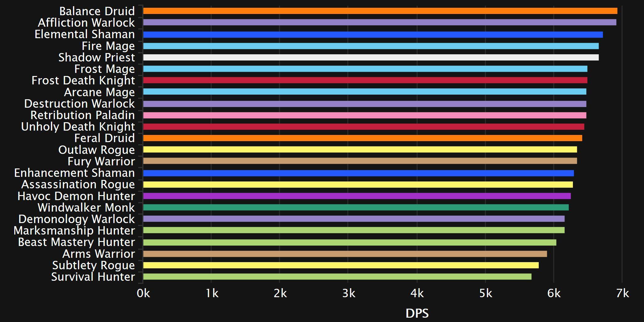Viewport: 644px width, 322px height.
Task: Select the green Windwalker Monk bar
Action: [356, 208]
